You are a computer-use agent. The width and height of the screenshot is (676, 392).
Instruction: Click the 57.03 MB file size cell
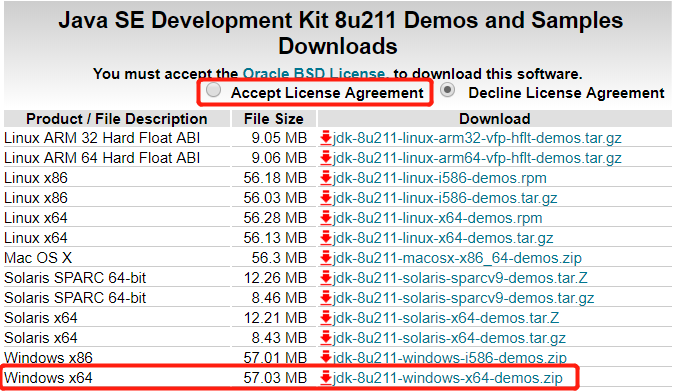275,378
